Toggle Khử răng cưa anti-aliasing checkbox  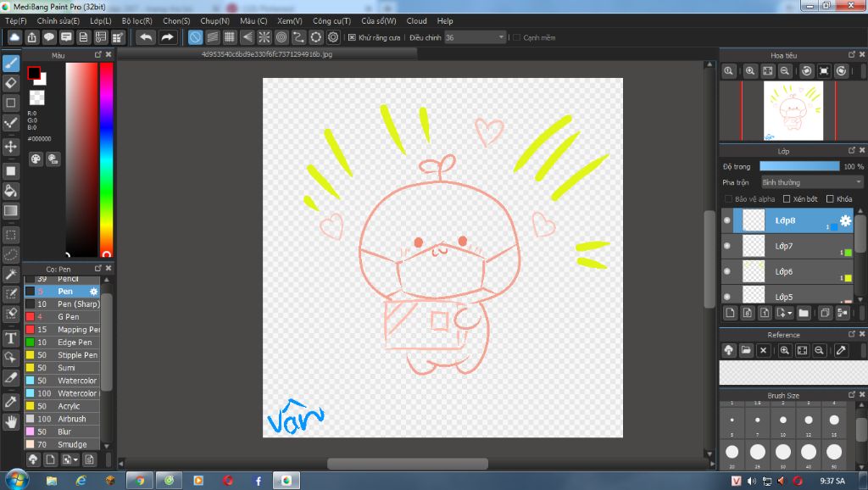click(352, 37)
